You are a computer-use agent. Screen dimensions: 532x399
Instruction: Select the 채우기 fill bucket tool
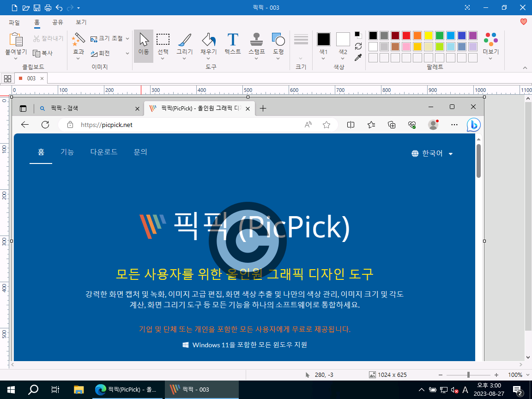pyautogui.click(x=208, y=46)
